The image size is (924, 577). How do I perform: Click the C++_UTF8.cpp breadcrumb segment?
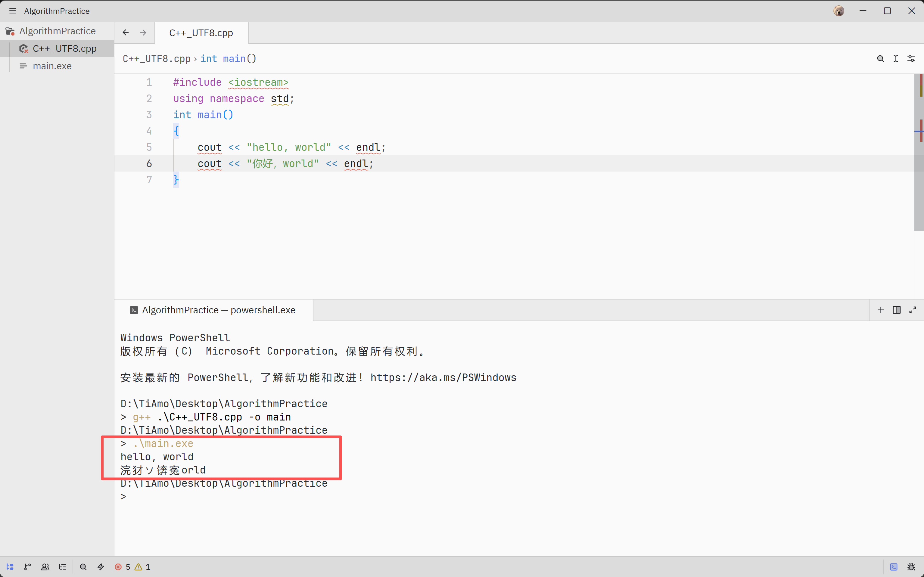157,59
